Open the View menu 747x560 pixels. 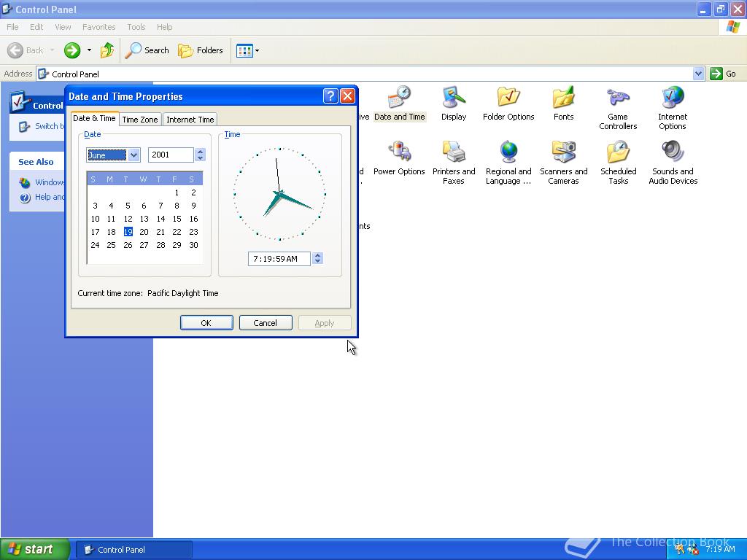click(x=63, y=27)
